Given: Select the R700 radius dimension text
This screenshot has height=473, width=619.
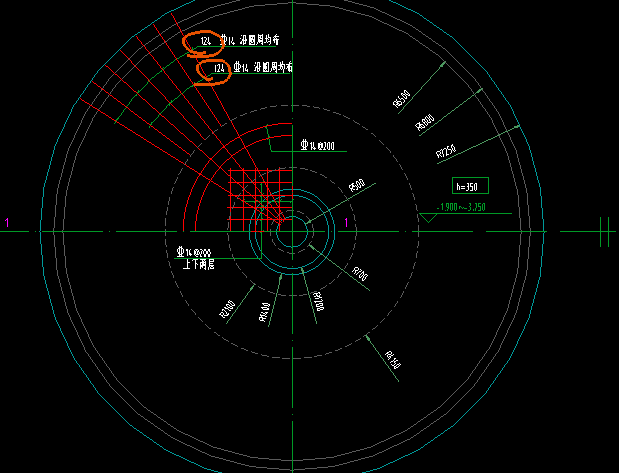Looking at the screenshot, I should coord(360,273).
